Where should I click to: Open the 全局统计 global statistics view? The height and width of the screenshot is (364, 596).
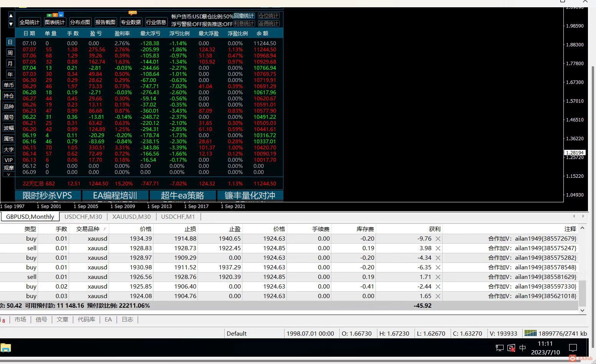point(30,22)
